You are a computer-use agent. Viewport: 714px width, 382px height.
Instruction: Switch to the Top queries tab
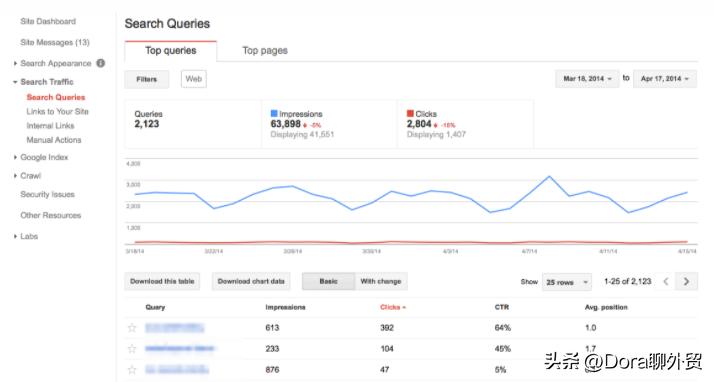click(x=171, y=51)
